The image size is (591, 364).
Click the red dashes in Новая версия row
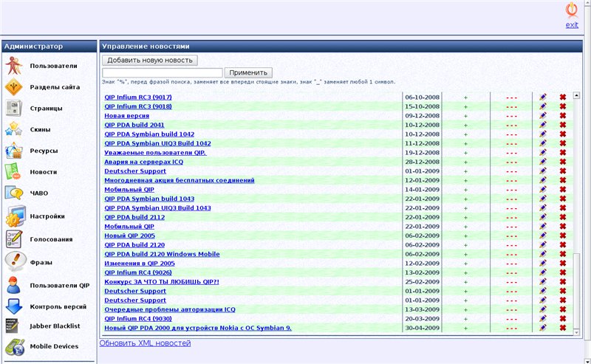point(511,116)
